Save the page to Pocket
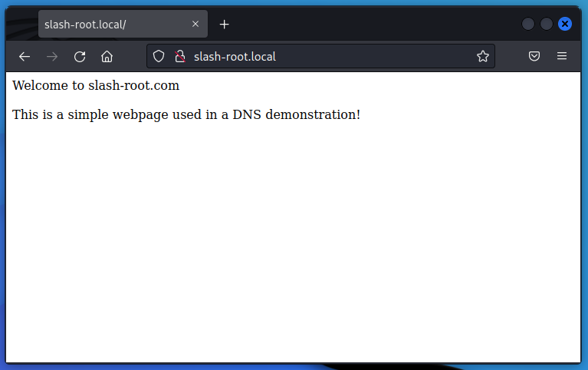The height and width of the screenshot is (370, 588). (534, 56)
